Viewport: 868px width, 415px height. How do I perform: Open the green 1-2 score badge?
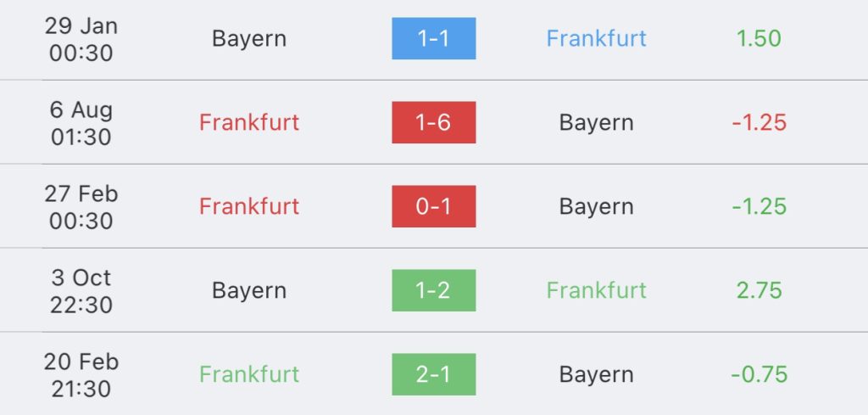tap(433, 290)
